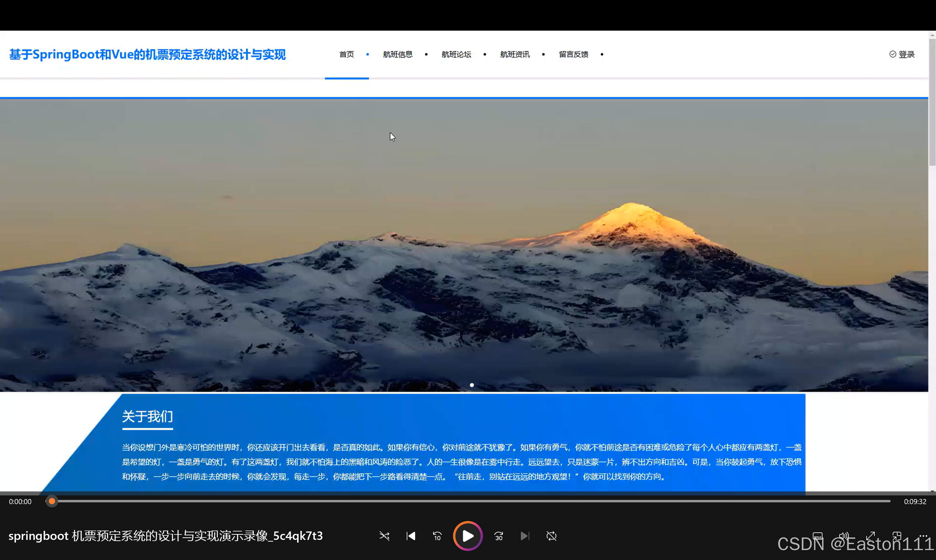Open the mini player view
The height and width of the screenshot is (560, 936).
click(x=896, y=536)
